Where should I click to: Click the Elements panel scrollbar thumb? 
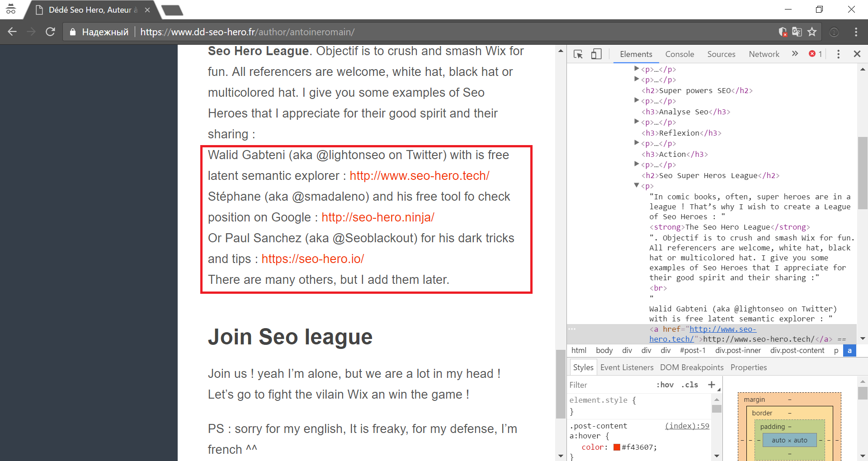coord(862,173)
